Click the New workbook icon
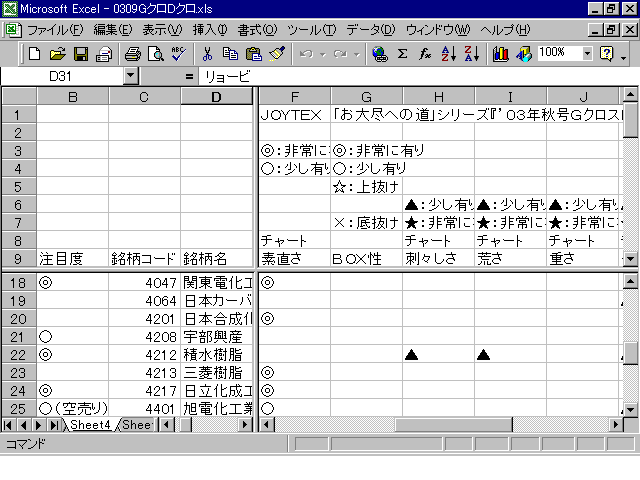Screen dimensions: 640x480 pyautogui.click(x=35, y=54)
